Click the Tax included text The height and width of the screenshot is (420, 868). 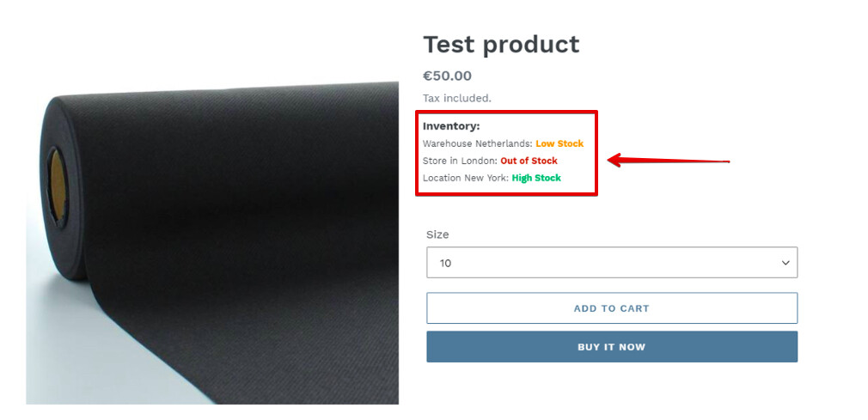click(x=457, y=98)
